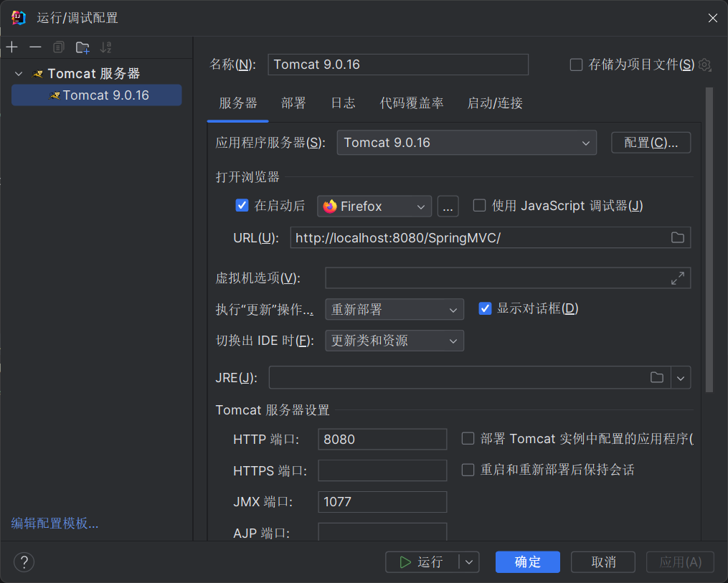The image size is (728, 583).
Task: Click the HTTP 端口 field showing 8080
Action: coord(382,439)
